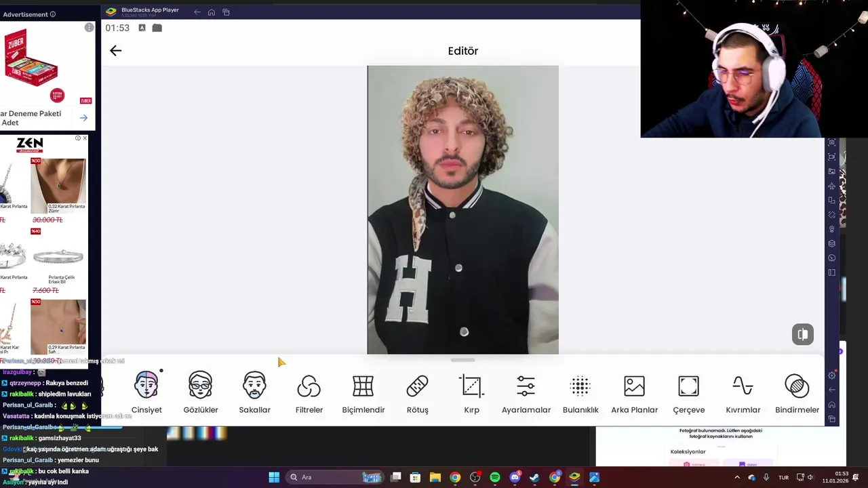Open the Çerçeve frame tool
Screen dimensions: 868x488
(x=689, y=392)
